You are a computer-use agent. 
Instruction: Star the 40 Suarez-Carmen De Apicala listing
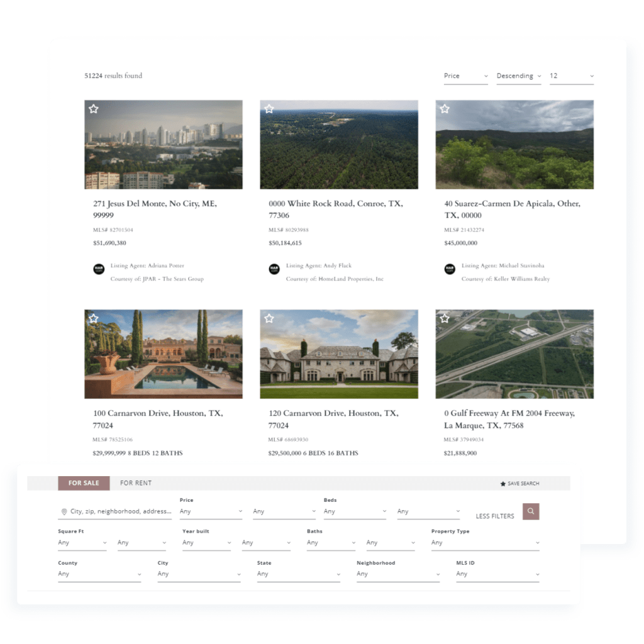[x=444, y=108]
